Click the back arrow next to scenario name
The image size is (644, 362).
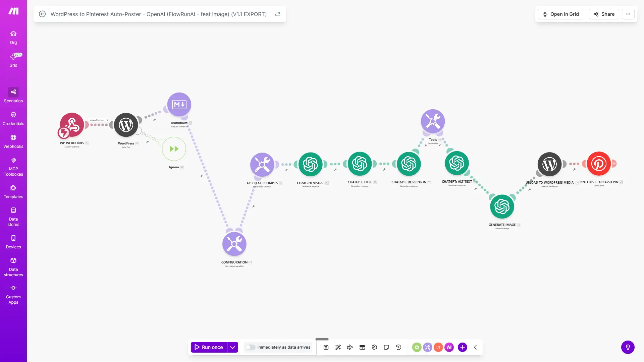pyautogui.click(x=42, y=14)
